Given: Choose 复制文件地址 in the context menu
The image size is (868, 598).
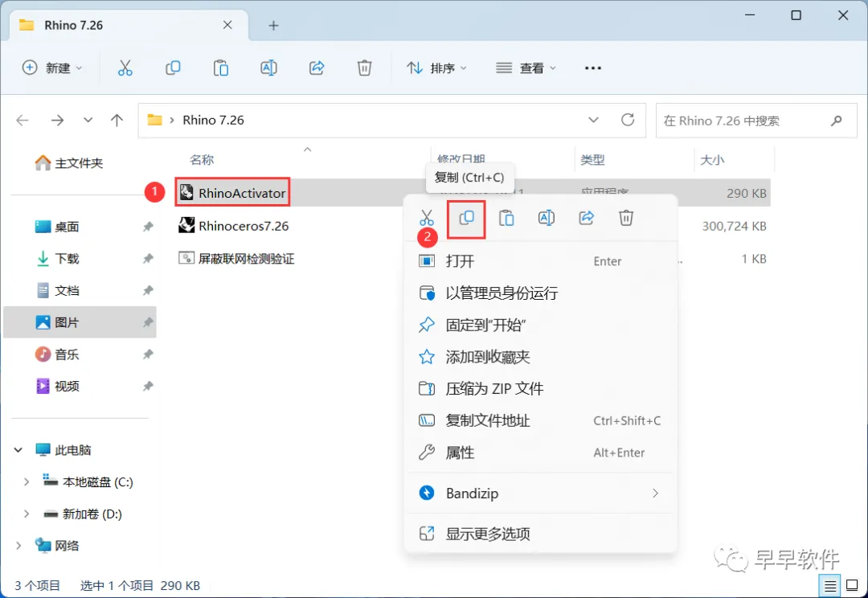Looking at the screenshot, I should 540,421.
